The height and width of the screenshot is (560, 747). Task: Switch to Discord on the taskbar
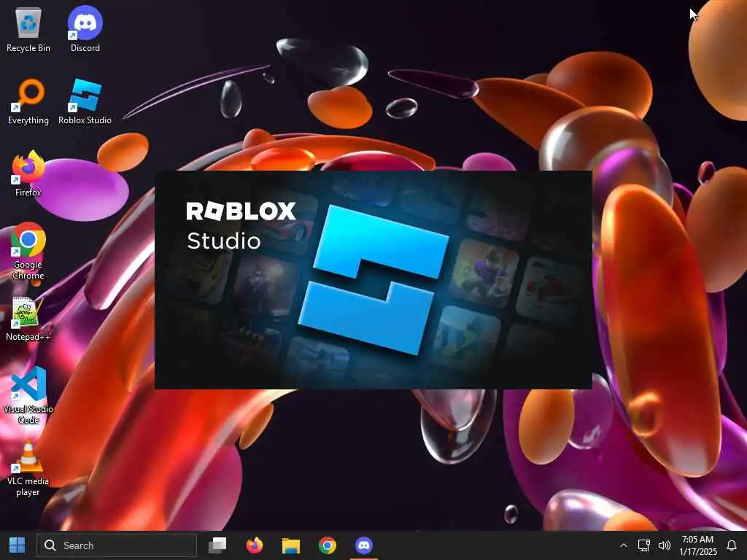[x=364, y=545]
